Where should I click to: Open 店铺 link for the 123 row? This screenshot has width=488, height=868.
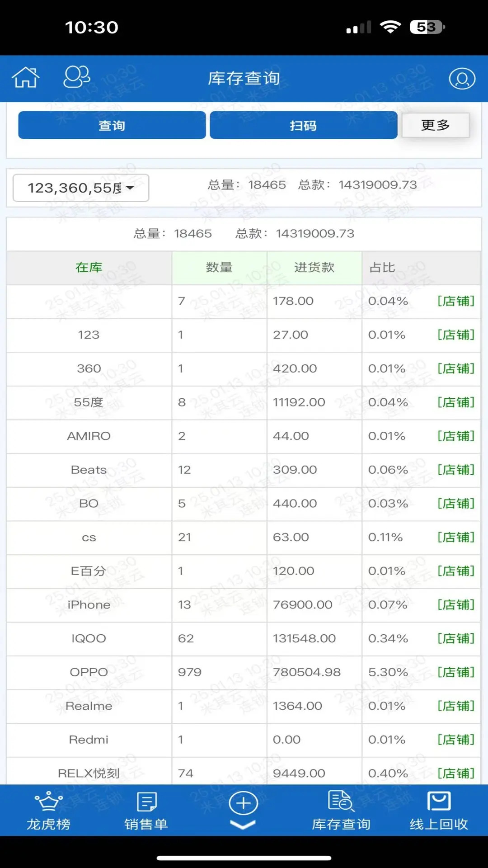point(455,335)
